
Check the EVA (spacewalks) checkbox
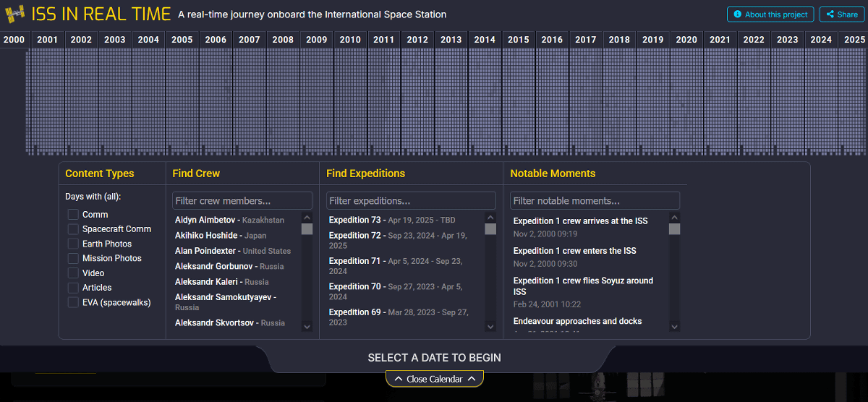click(x=73, y=302)
